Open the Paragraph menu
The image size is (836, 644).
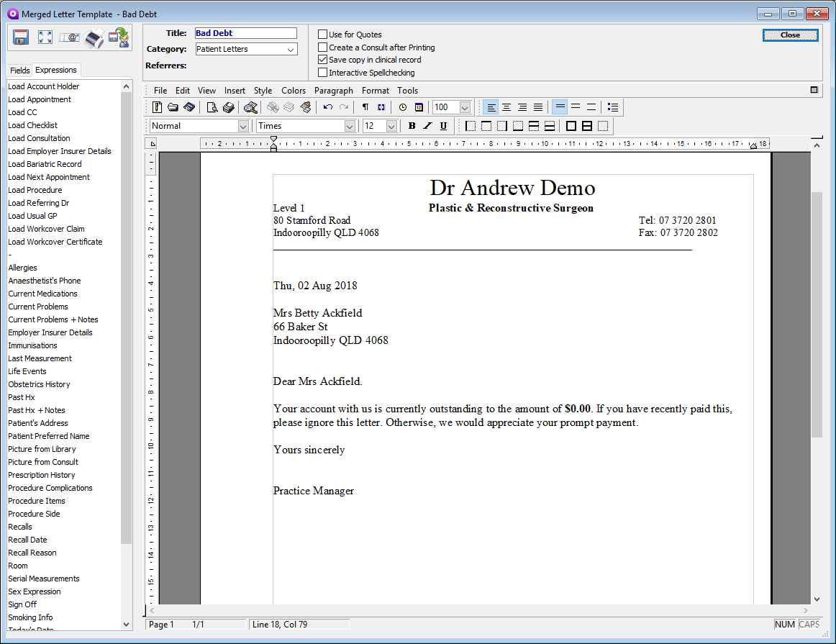333,90
